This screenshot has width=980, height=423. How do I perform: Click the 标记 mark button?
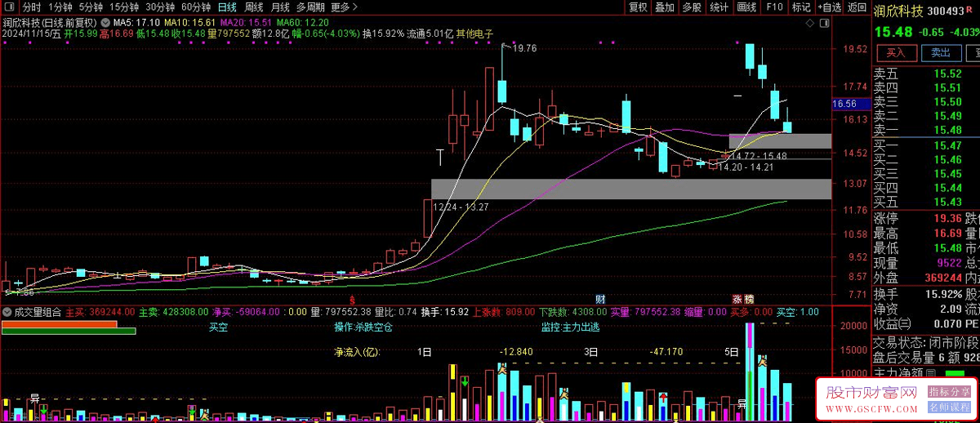tap(801, 7)
